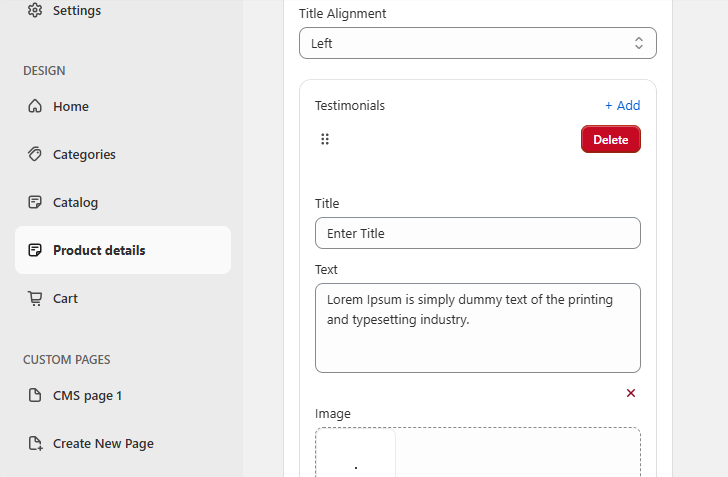Remove the image using red X icon
The width and height of the screenshot is (728, 477).
(630, 393)
